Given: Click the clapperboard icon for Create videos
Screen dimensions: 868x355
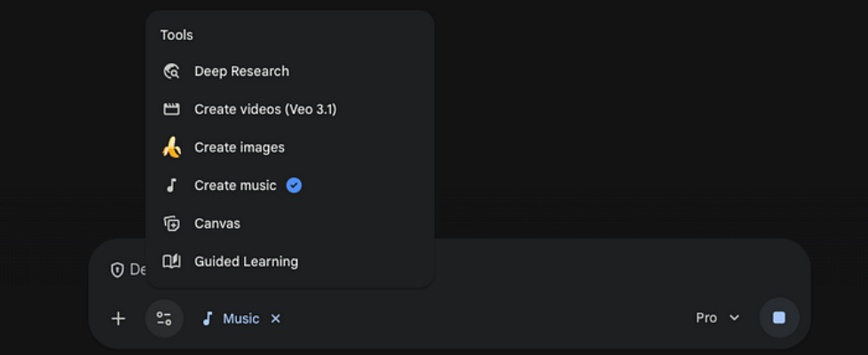Looking at the screenshot, I should click(x=171, y=109).
